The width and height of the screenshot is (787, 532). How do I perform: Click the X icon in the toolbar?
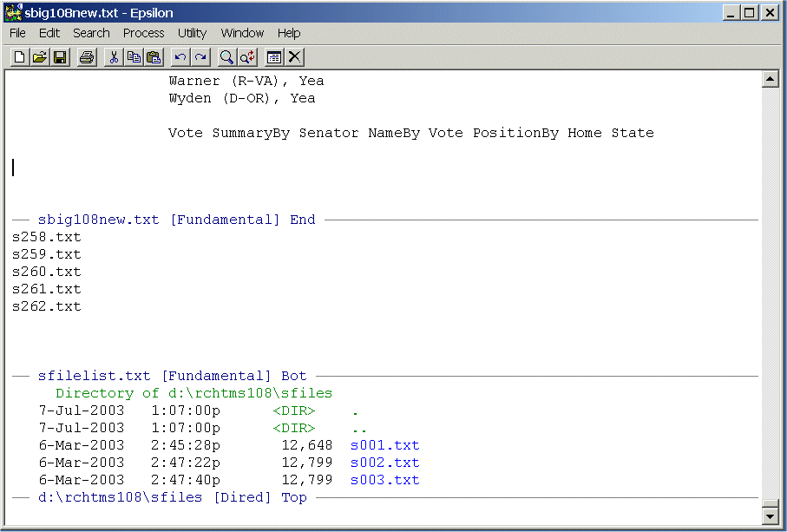pos(295,57)
